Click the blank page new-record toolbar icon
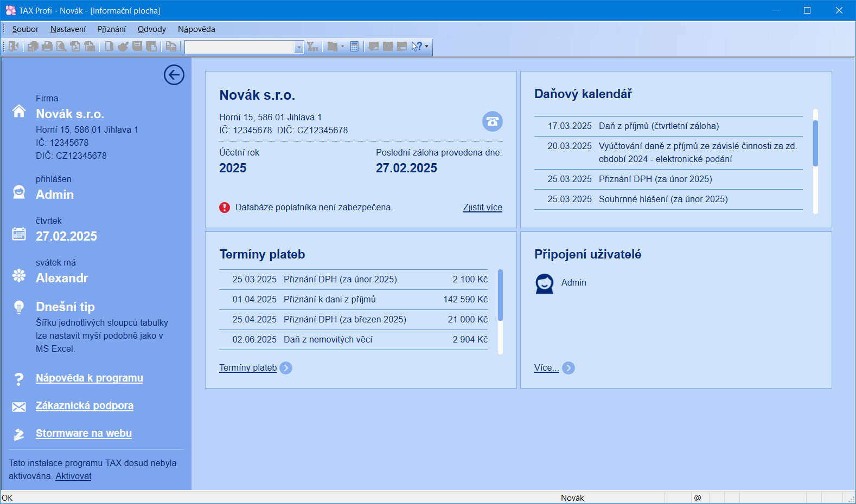The width and height of the screenshot is (856, 504). click(x=109, y=47)
